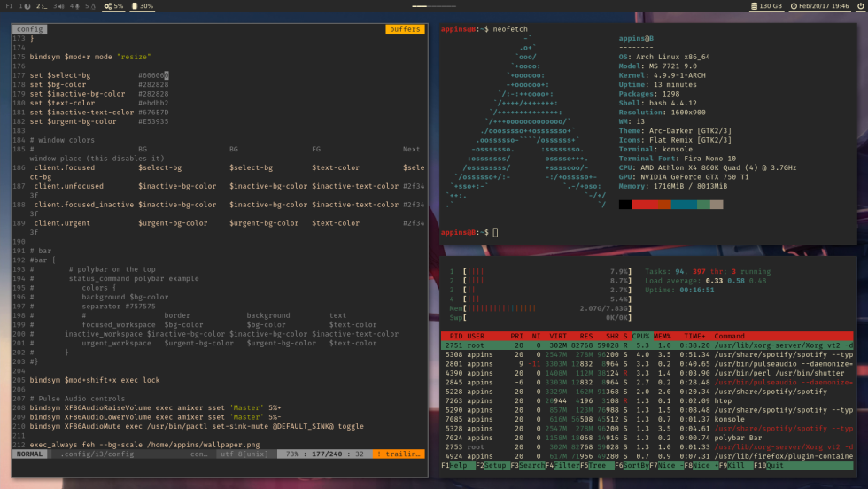Switch to workspace 1 browser icon
The height and width of the screenshot is (489, 868).
(25, 6)
